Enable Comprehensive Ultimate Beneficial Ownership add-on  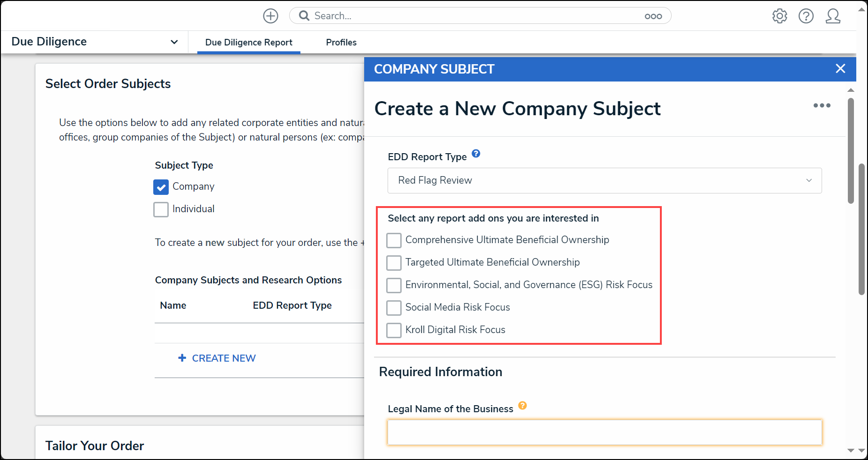click(x=394, y=240)
